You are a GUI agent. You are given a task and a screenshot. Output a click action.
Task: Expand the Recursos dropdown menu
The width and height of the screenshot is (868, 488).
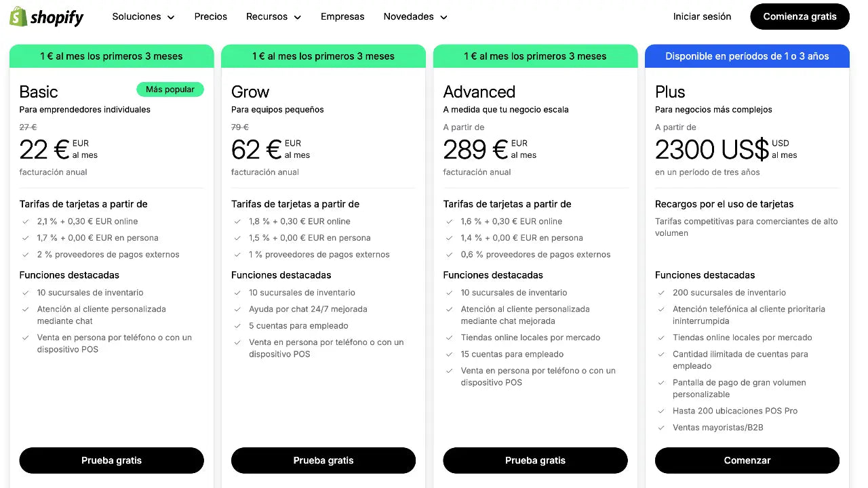(x=273, y=16)
